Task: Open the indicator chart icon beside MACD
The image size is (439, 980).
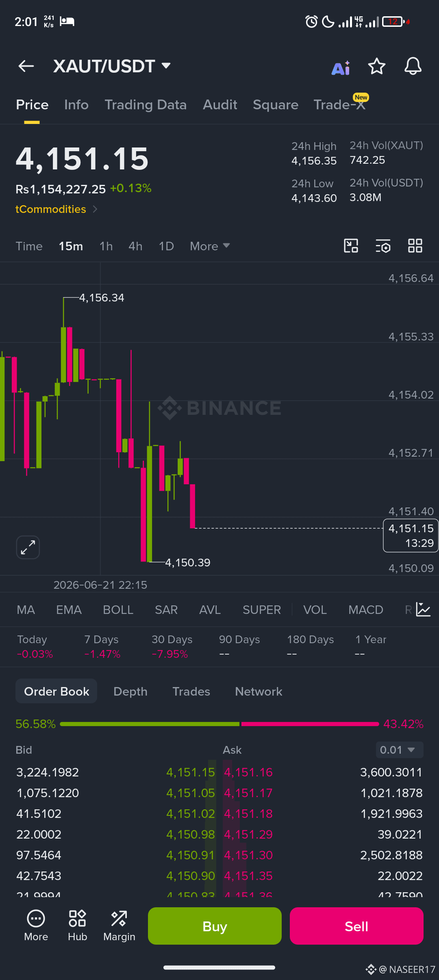Action: coord(423,609)
